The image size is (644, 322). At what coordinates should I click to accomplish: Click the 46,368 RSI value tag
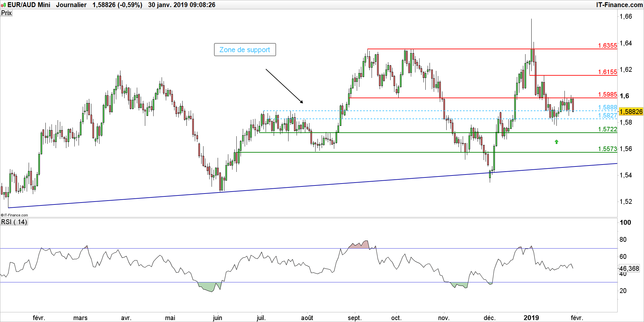[x=629, y=268]
